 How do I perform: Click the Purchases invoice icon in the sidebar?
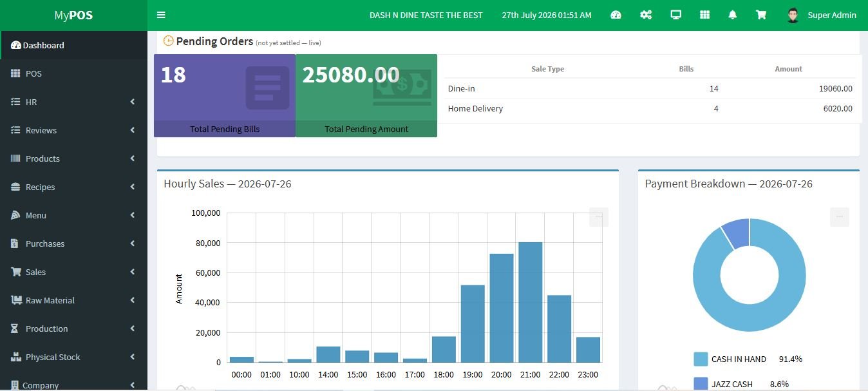15,243
